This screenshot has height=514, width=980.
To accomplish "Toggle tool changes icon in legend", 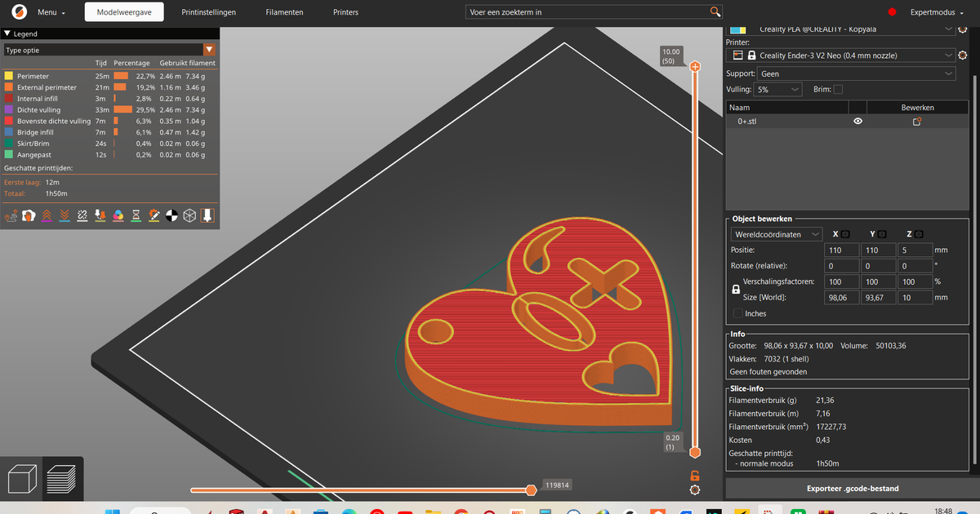I will pos(100,215).
